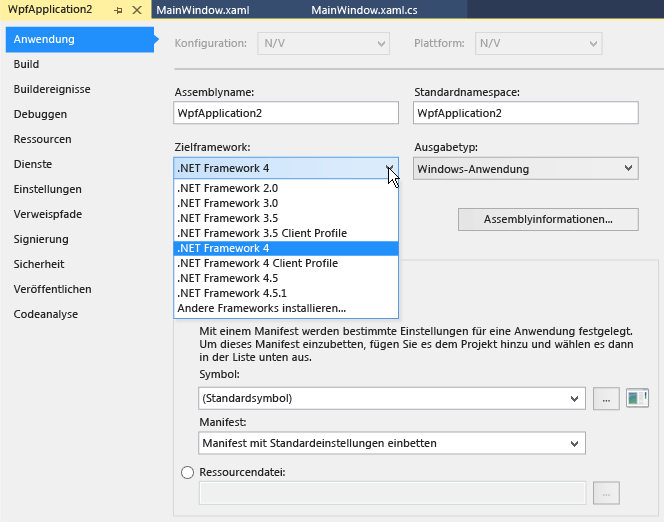Open the Ausgabetyp dropdown
This screenshot has width=664, height=522.
(526, 168)
